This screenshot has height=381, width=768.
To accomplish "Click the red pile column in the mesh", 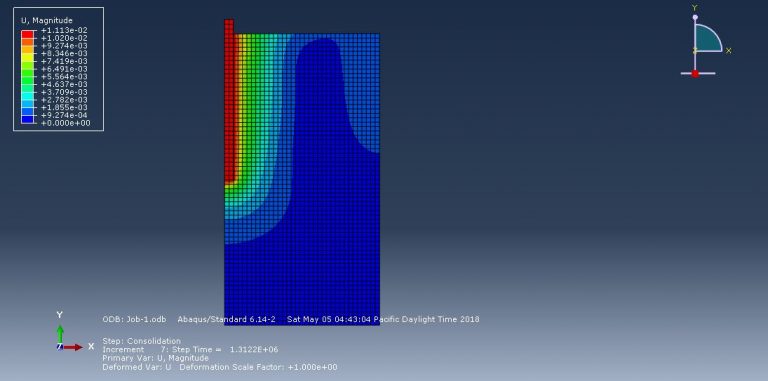I will tap(229, 101).
